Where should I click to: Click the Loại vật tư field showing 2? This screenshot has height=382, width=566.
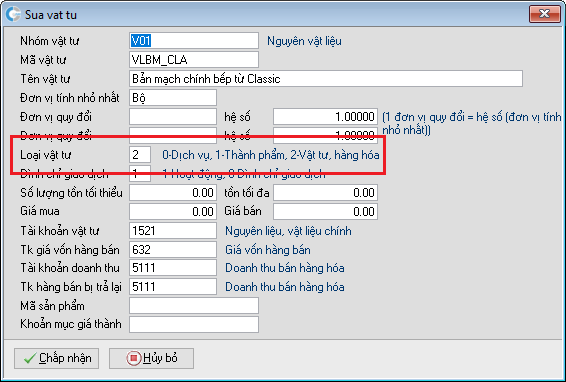[x=140, y=155]
